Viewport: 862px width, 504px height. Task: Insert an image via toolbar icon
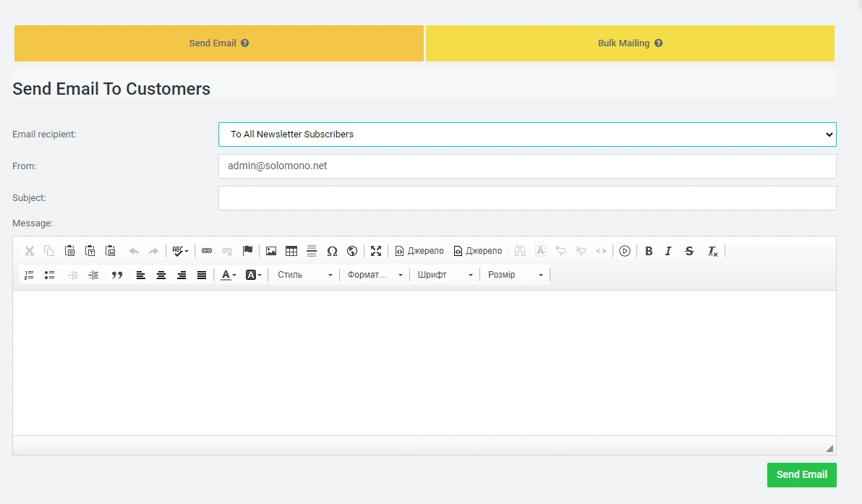[271, 251]
